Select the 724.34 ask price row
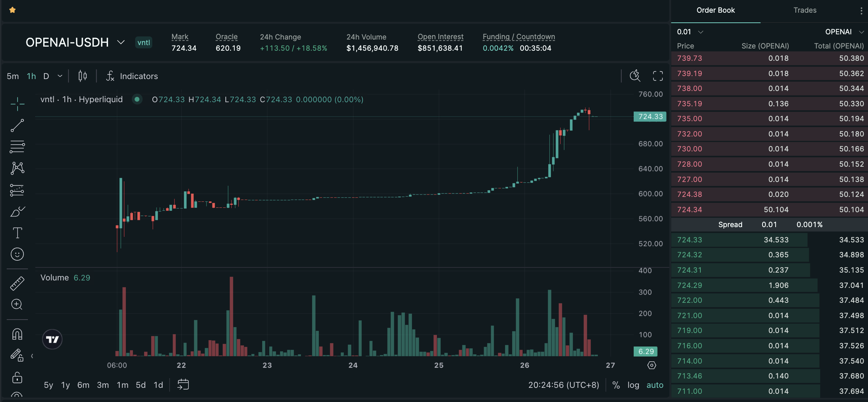Screen dimensions: 868x402 [x=770, y=210]
